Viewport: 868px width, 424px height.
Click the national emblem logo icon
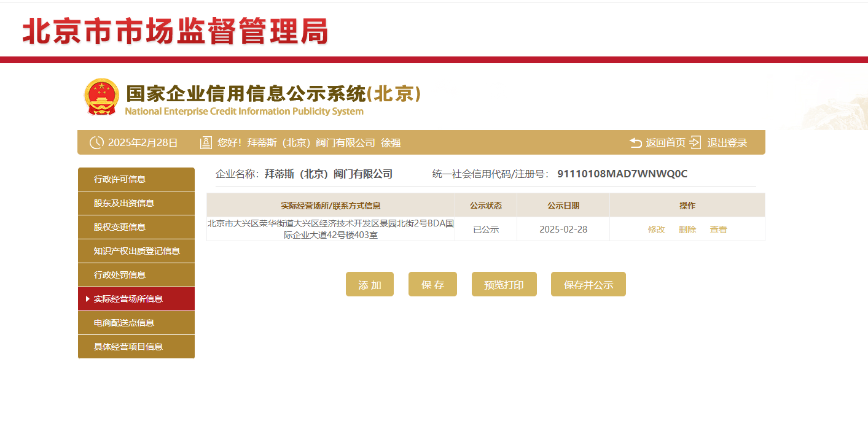102,96
